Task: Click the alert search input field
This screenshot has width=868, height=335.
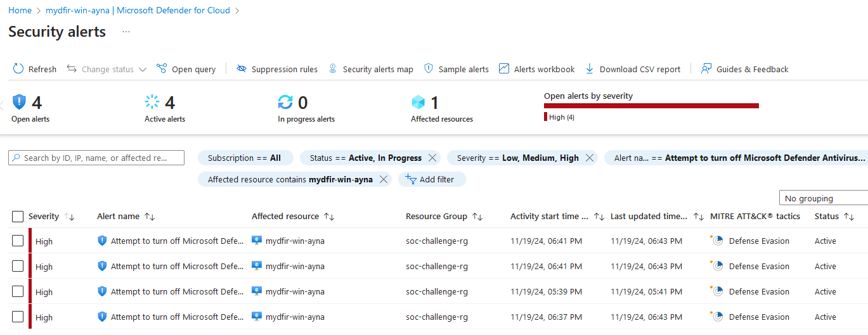Action: tap(96, 158)
